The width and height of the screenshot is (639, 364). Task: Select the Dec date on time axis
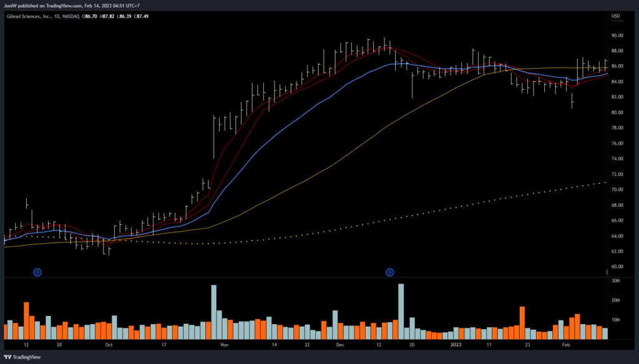point(339,344)
